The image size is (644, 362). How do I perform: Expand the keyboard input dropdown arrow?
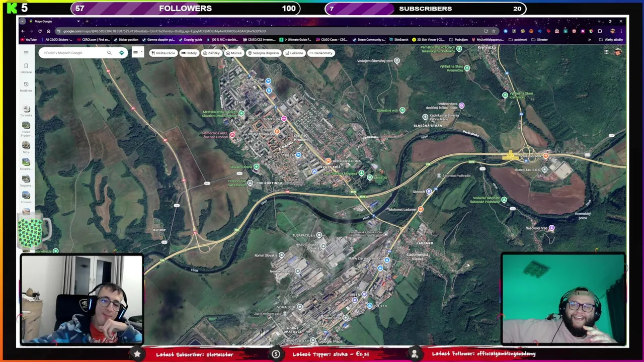click(x=141, y=53)
